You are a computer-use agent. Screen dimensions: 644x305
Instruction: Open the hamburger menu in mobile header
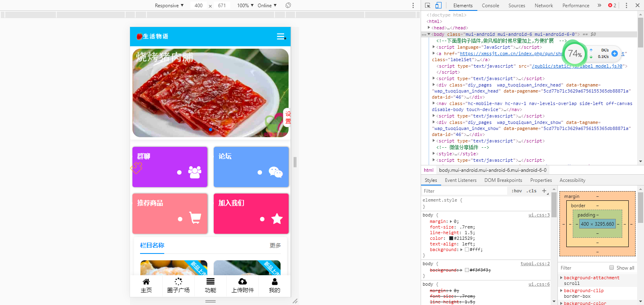pyautogui.click(x=281, y=37)
